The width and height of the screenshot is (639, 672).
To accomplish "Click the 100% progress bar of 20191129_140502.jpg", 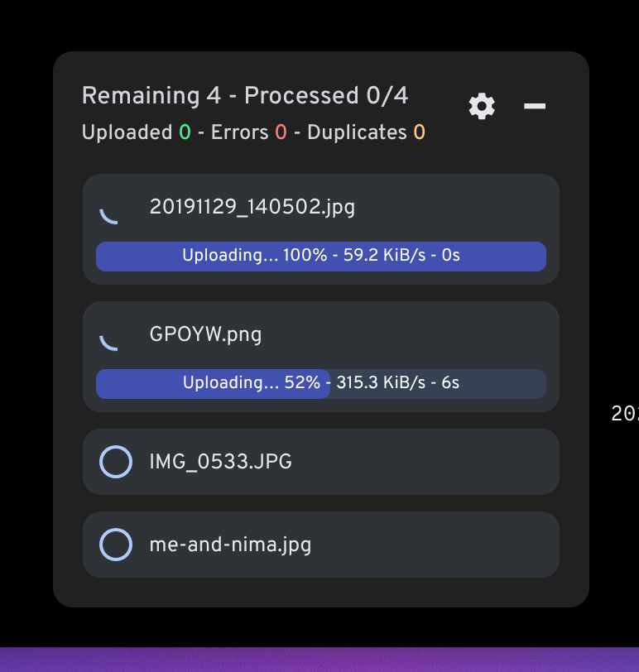I will (321, 257).
